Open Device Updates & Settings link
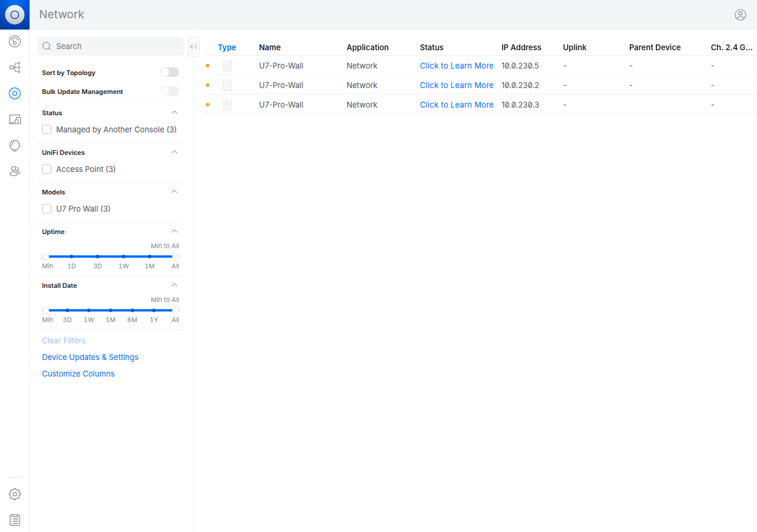The width and height of the screenshot is (757, 532). (x=90, y=357)
